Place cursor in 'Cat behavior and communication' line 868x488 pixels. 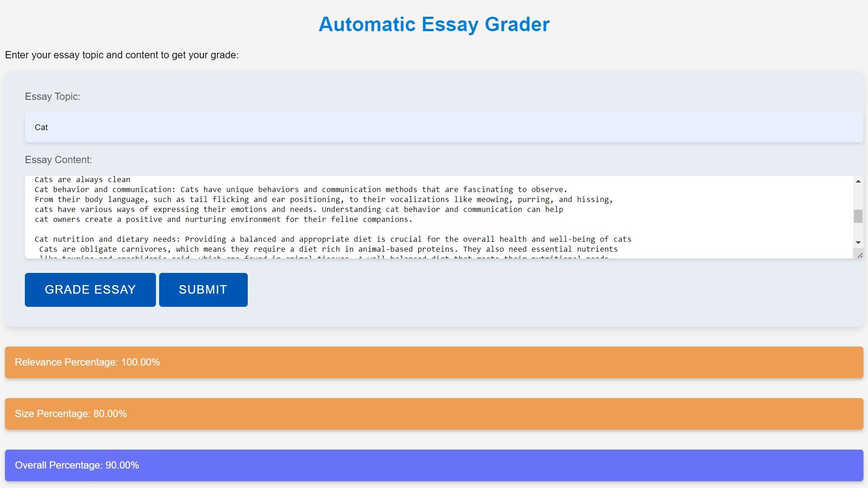[301, 190]
